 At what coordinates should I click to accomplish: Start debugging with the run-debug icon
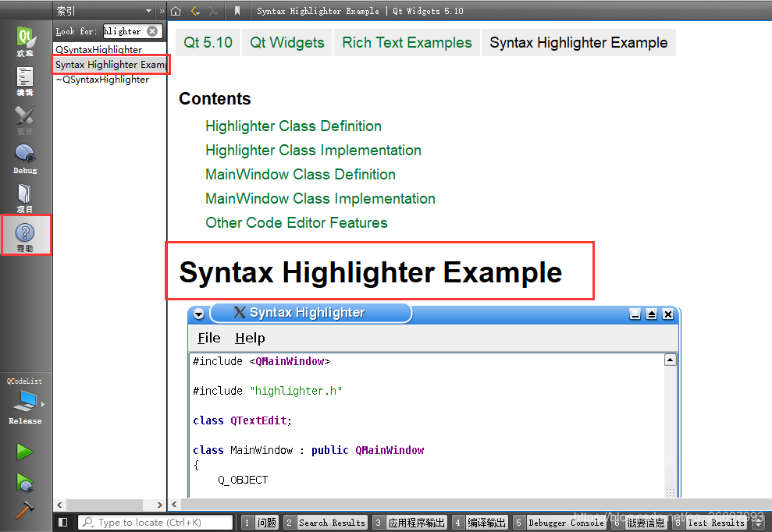25,482
